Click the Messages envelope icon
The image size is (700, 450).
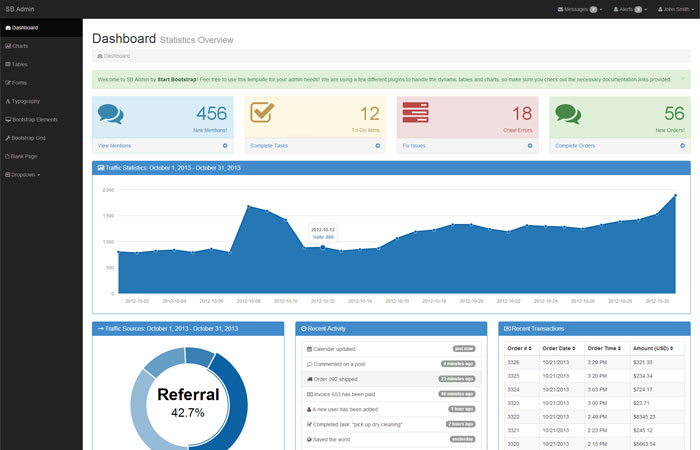pyautogui.click(x=560, y=9)
